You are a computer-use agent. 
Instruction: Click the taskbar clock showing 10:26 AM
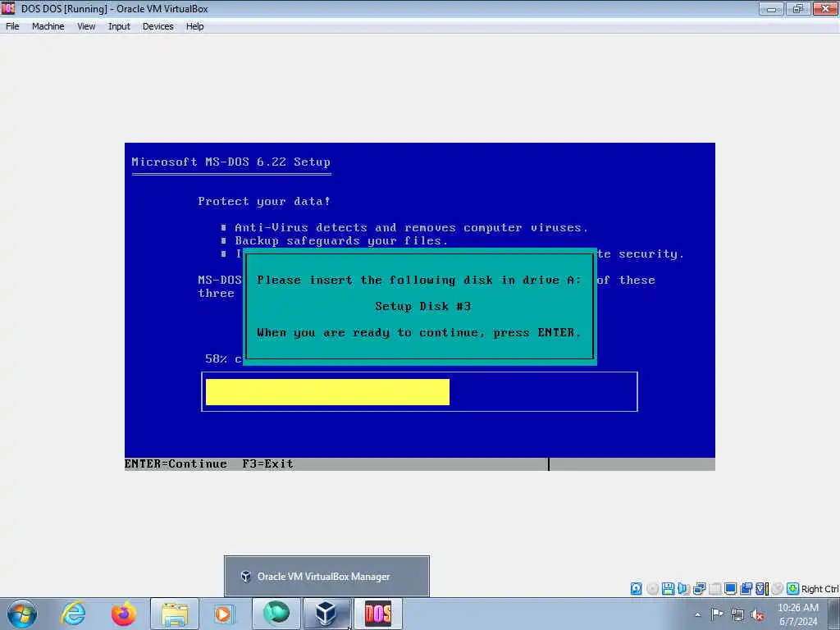[x=798, y=614]
